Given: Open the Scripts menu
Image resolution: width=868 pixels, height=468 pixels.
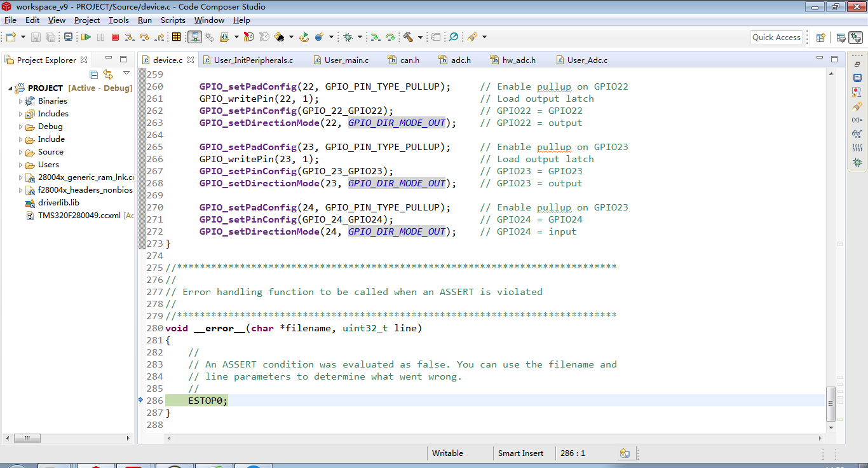Looking at the screenshot, I should click(x=173, y=20).
